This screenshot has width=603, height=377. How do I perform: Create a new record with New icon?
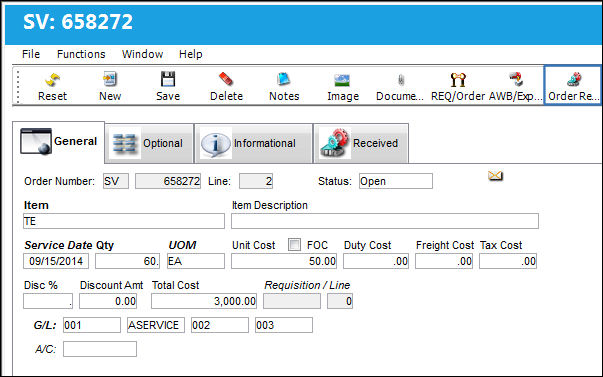coord(110,79)
